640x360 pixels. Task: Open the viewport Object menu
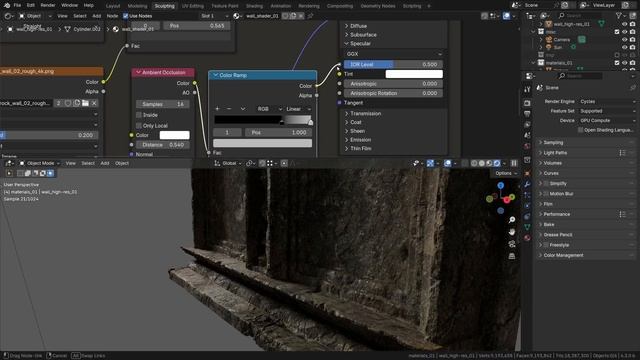click(x=122, y=163)
